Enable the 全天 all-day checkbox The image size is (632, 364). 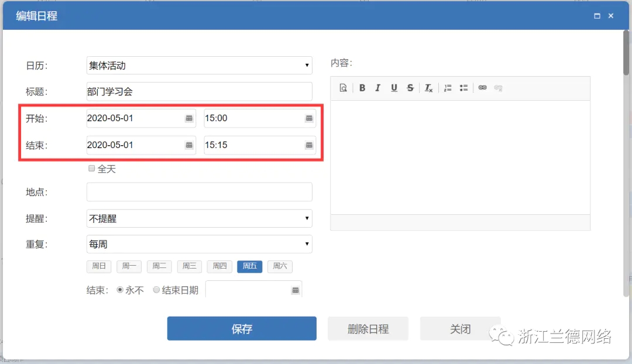click(x=91, y=169)
